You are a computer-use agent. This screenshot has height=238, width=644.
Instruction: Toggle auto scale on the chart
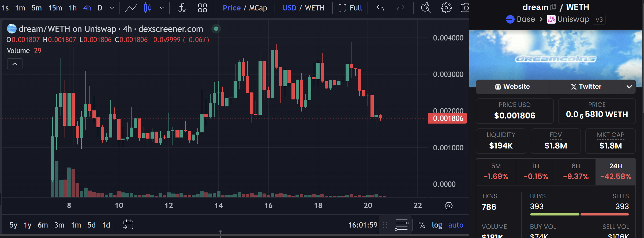[456, 225]
